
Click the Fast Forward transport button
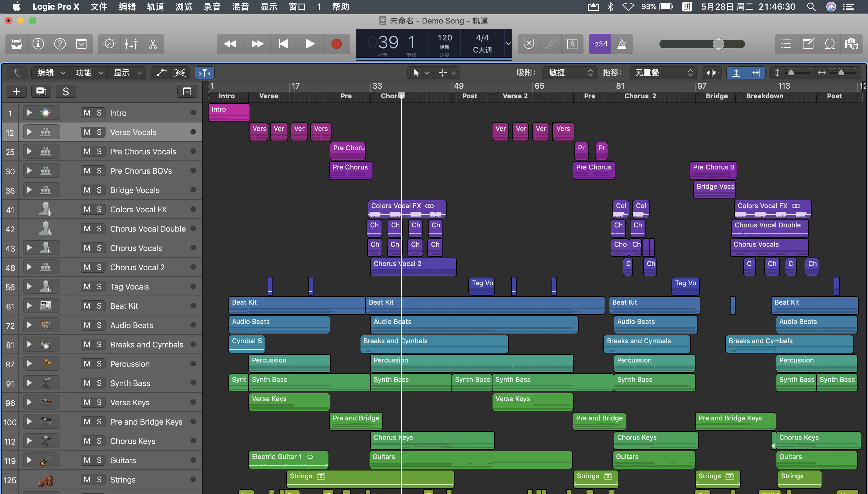point(257,44)
